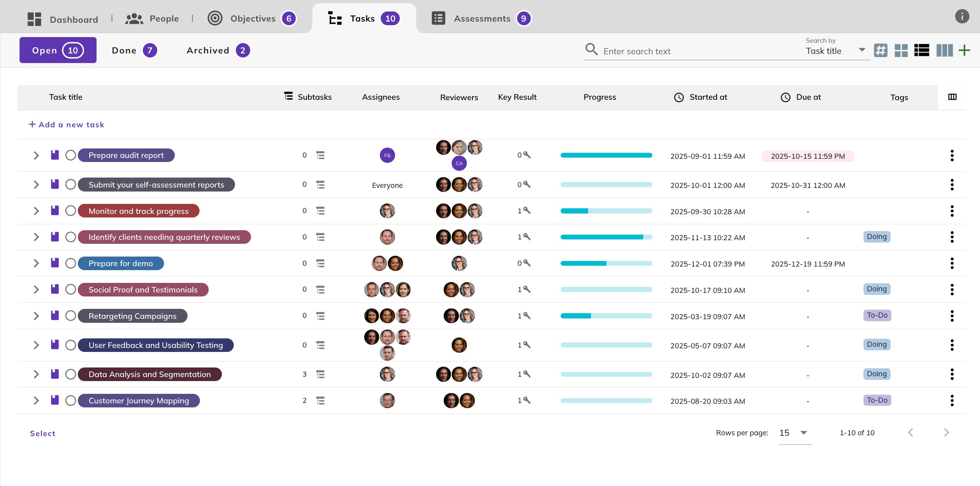This screenshot has height=486, width=980.
Task: Open the Rows per page dropdown
Action: pos(794,433)
